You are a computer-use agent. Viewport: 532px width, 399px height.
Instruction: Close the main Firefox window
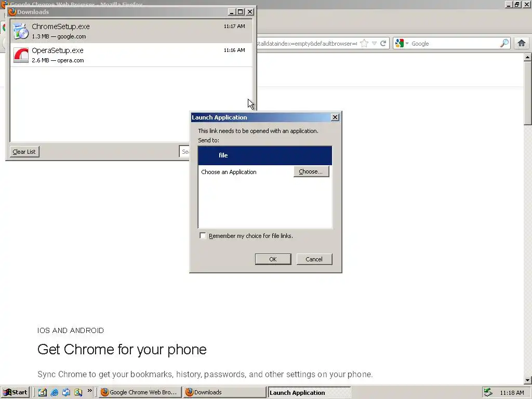(527, 4)
